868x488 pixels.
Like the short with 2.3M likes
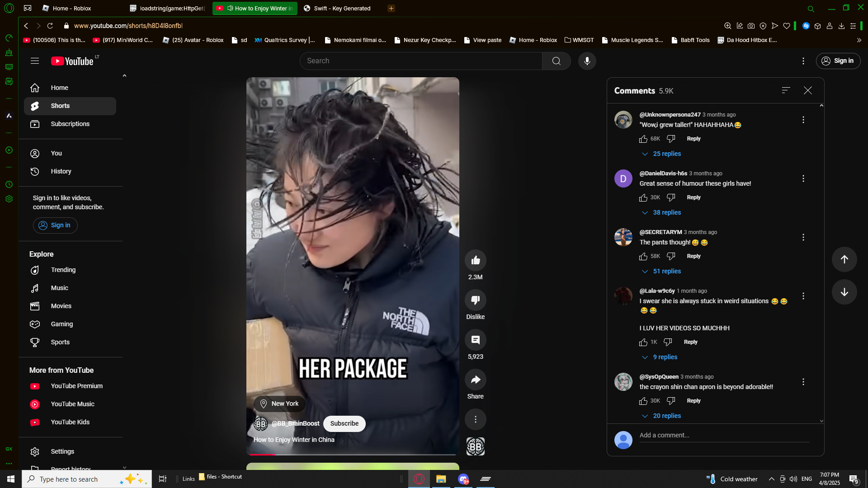point(475,260)
